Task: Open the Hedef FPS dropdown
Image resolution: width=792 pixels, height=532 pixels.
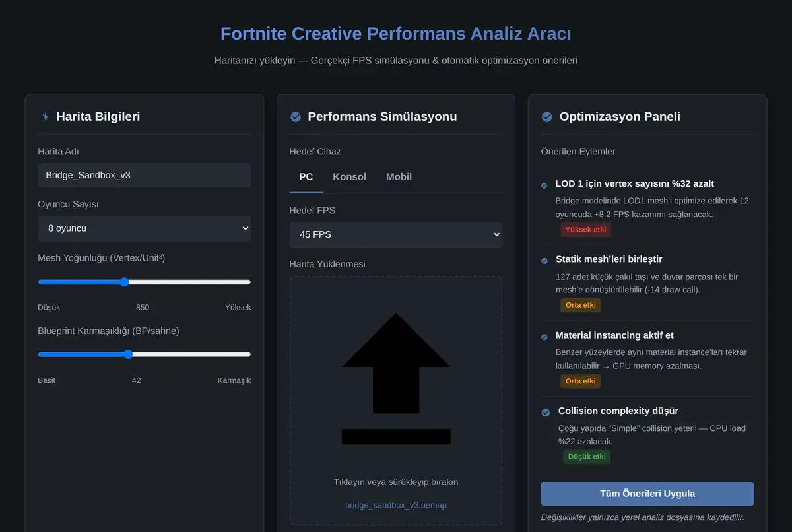Action: point(396,234)
